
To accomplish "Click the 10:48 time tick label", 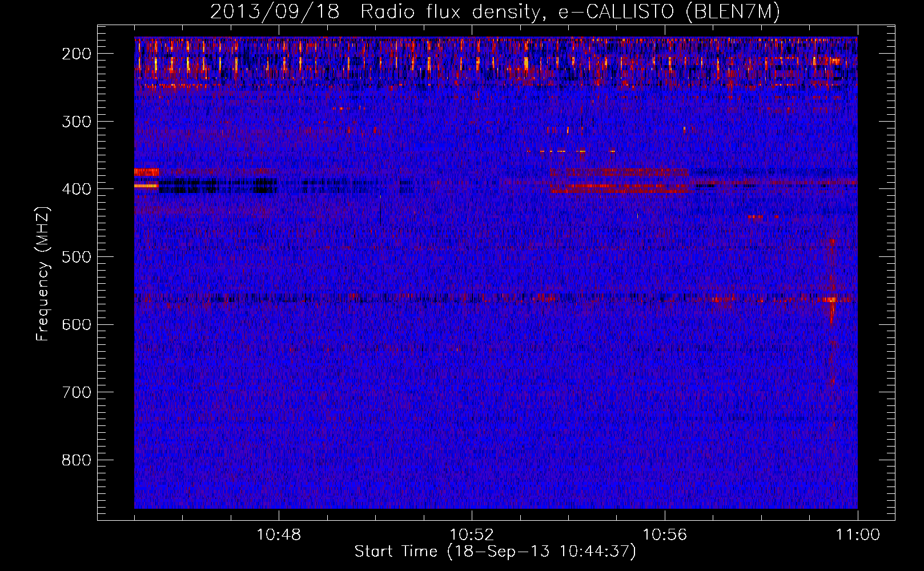I will pyautogui.click(x=279, y=535).
